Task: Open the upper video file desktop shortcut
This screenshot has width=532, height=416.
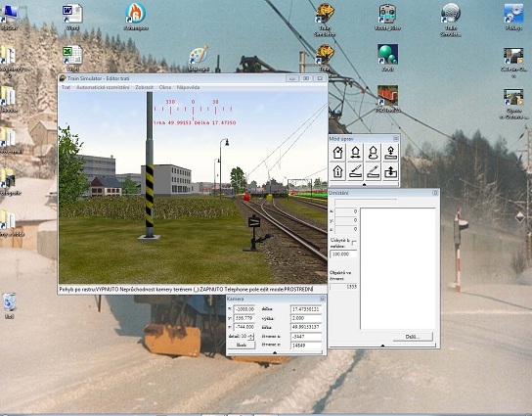Action: 513,63
